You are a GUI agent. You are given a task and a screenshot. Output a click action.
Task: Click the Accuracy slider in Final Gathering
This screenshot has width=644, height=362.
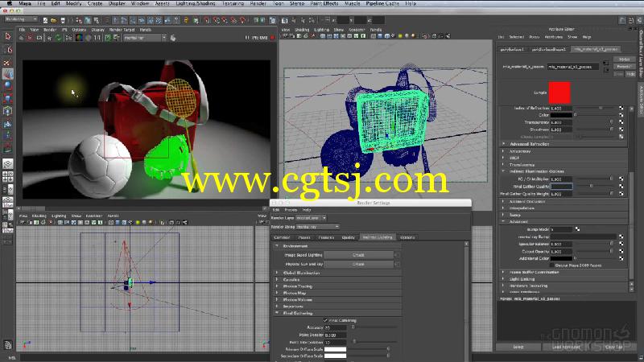374,327
